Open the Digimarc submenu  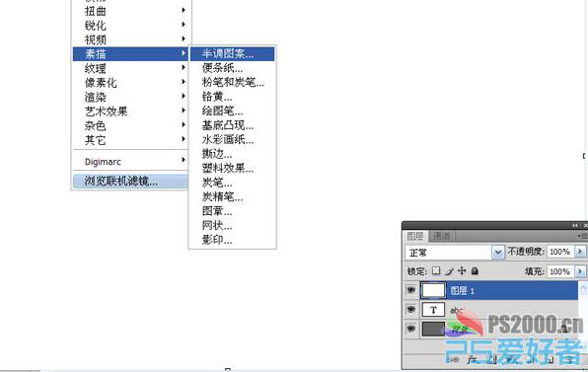coord(130,162)
